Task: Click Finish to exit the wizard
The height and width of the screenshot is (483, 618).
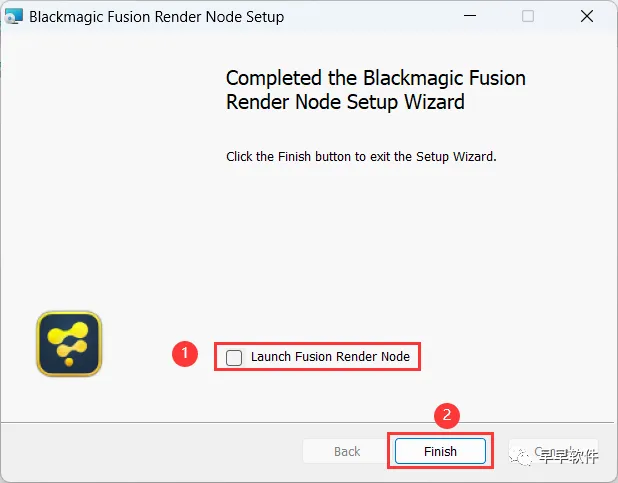Action: pos(440,451)
